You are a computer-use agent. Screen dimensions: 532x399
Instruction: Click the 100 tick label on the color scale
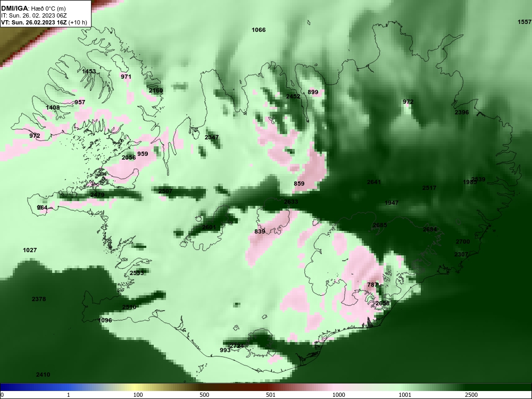[x=138, y=395]
